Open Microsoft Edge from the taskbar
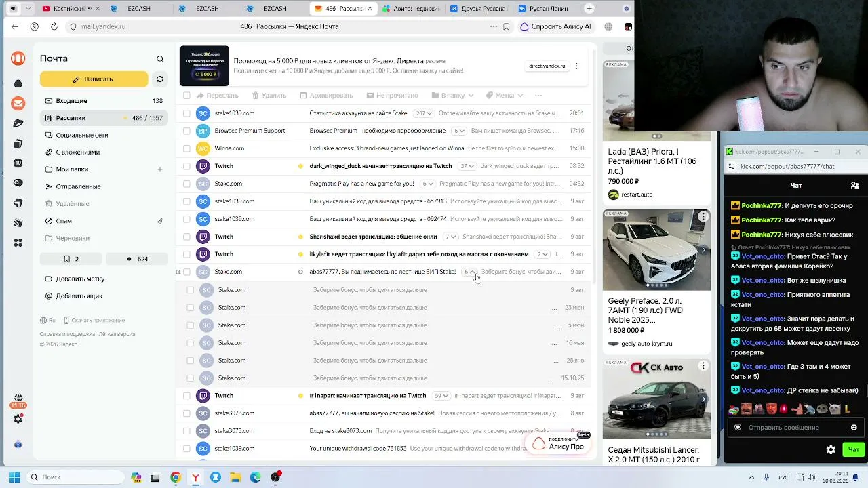The width and height of the screenshot is (868, 488). click(255, 477)
